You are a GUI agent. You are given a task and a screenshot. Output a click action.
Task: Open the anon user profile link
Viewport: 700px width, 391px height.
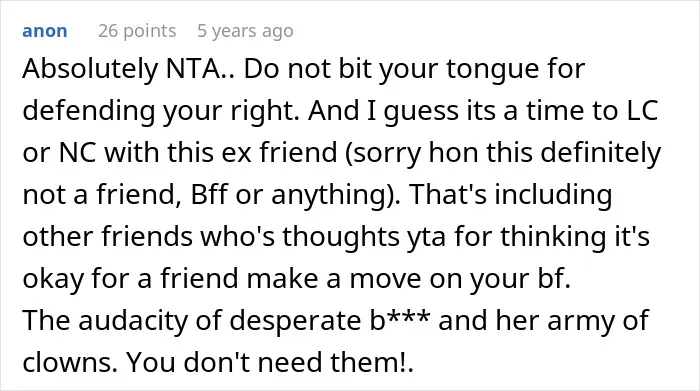tap(45, 31)
